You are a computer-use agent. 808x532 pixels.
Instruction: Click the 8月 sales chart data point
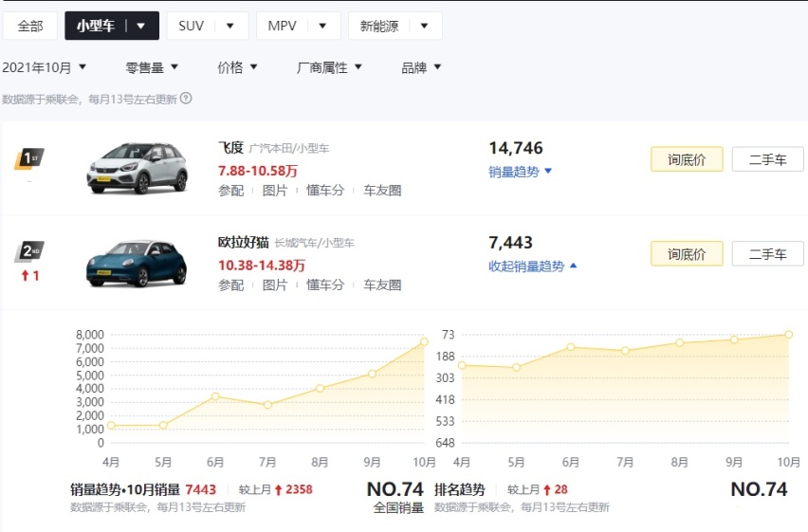[x=320, y=388]
